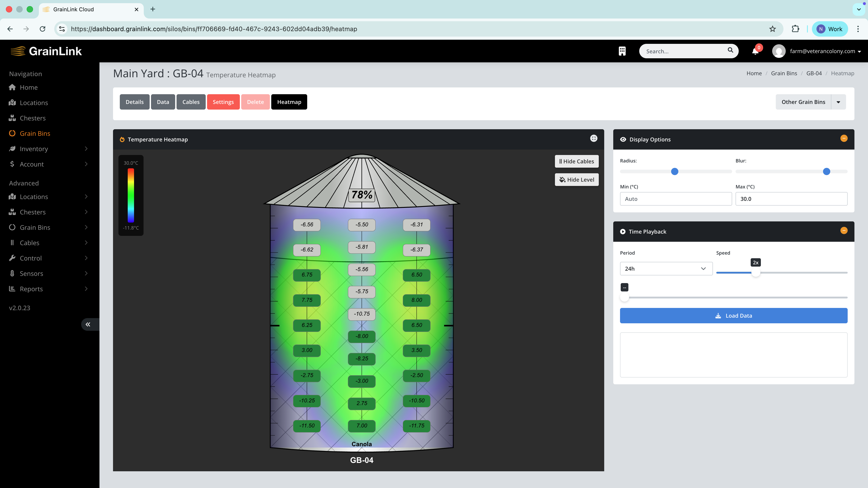Screen dimensions: 868x488
Task: Click the Reports icon in Advanced section
Action: (x=12, y=289)
